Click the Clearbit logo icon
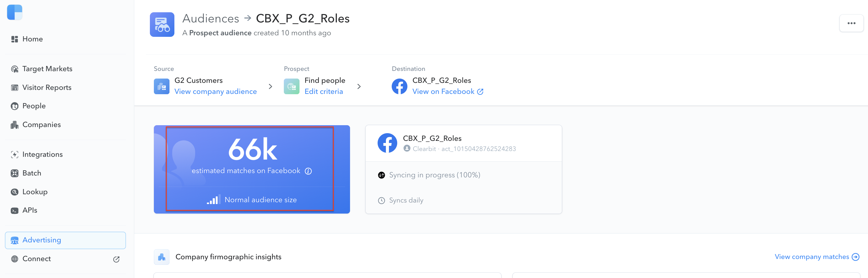The image size is (868, 278). coord(14,12)
